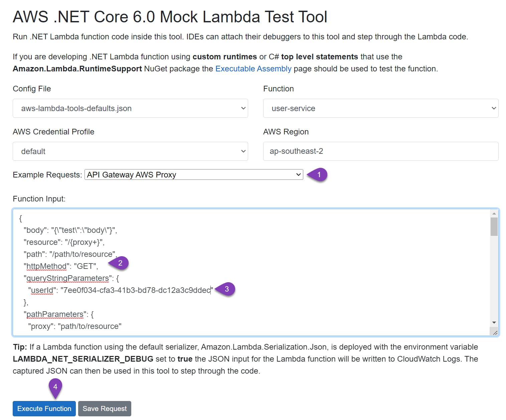The width and height of the screenshot is (506, 420).
Task: Select a different example request option
Action: 194,174
